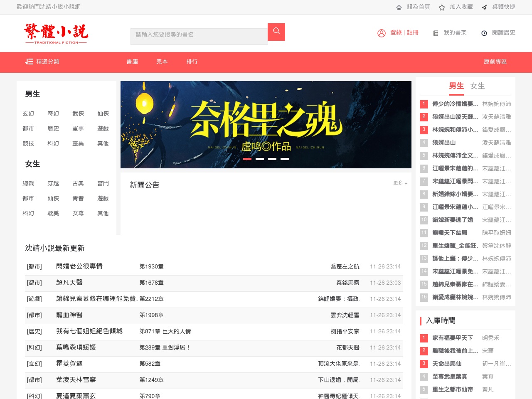Open ranked #4 狼婿出山
The height and width of the screenshot is (399, 532).
(444, 143)
